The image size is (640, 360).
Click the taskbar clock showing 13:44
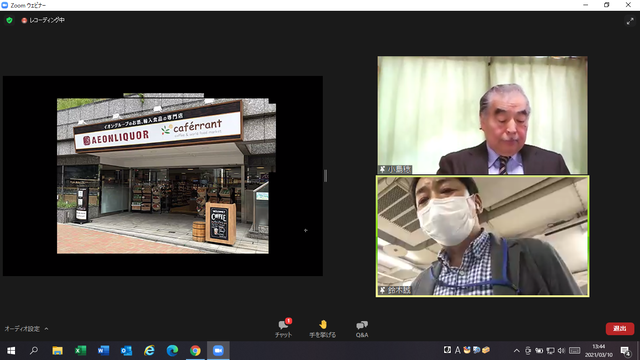point(599,351)
